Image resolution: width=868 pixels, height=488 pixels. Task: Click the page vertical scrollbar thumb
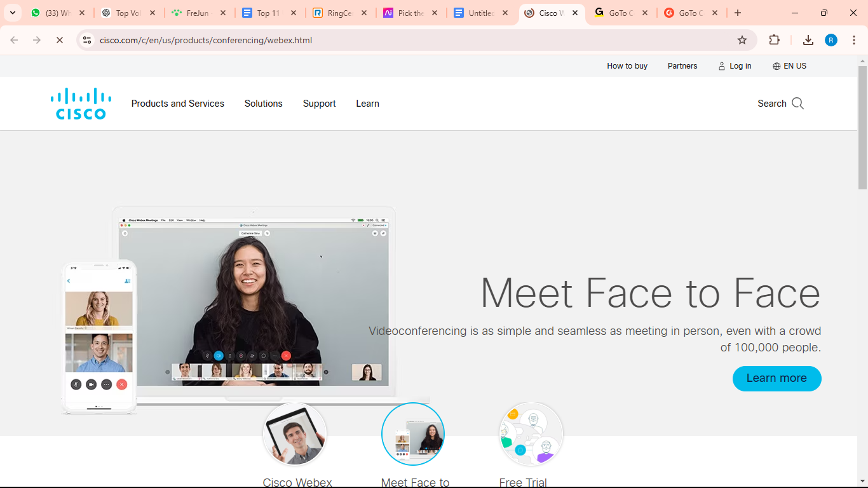click(x=862, y=127)
